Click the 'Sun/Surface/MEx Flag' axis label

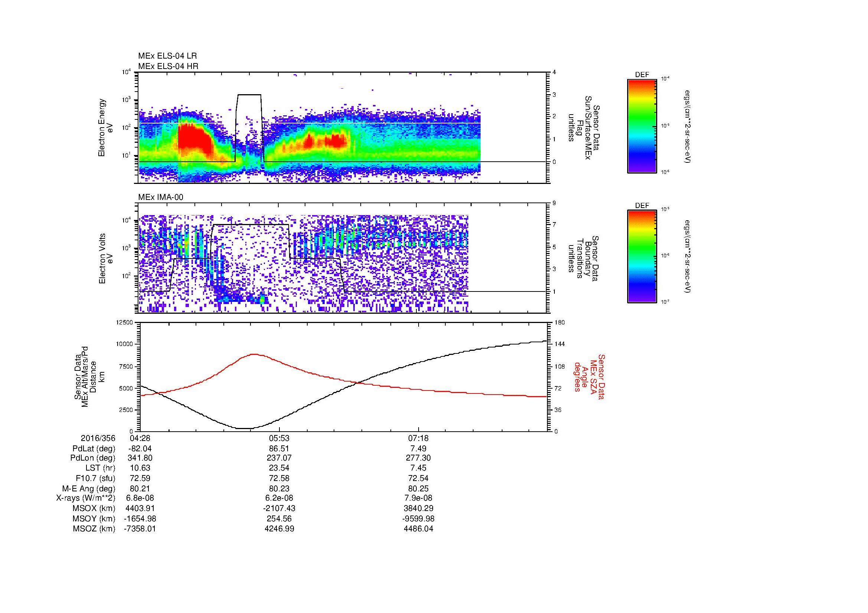[583, 128]
